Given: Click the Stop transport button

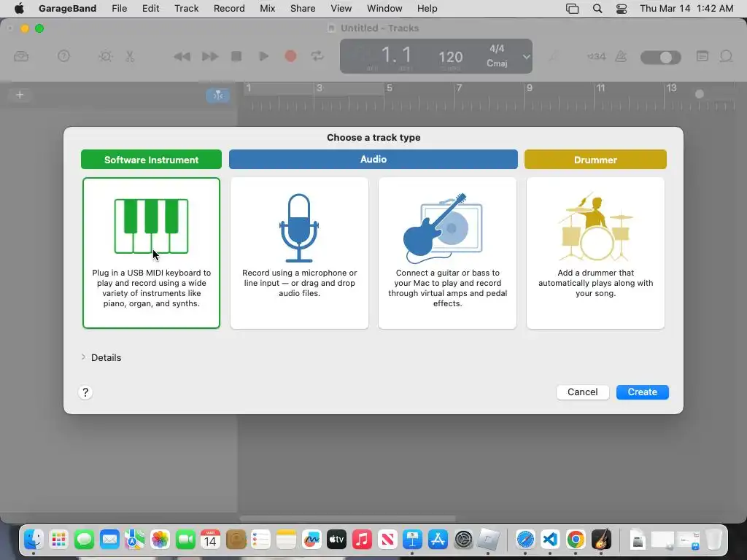Looking at the screenshot, I should coord(236,56).
